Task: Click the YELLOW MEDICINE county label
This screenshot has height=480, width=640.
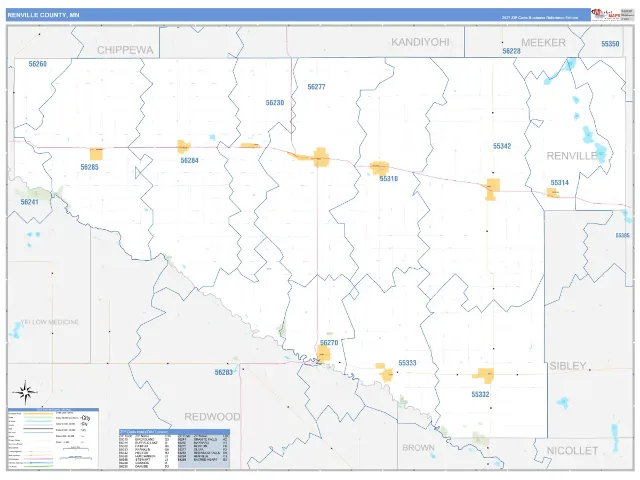Action: coord(49,322)
